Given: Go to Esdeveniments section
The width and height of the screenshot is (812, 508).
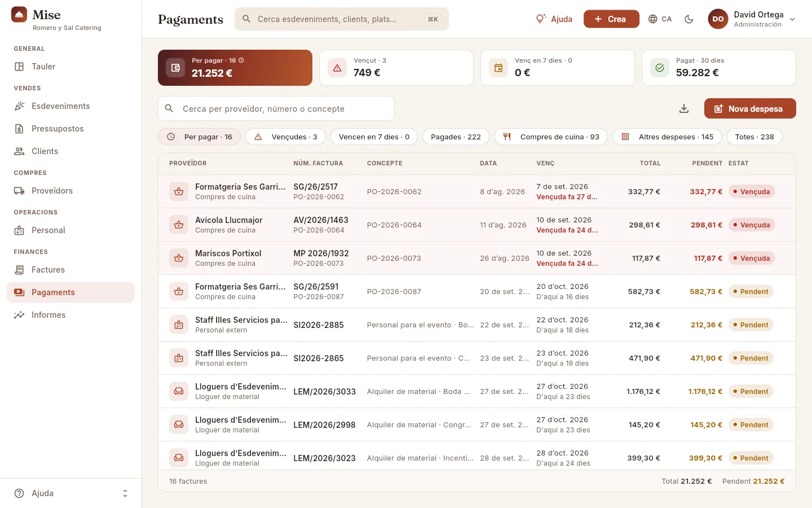Looking at the screenshot, I should coord(70,106).
